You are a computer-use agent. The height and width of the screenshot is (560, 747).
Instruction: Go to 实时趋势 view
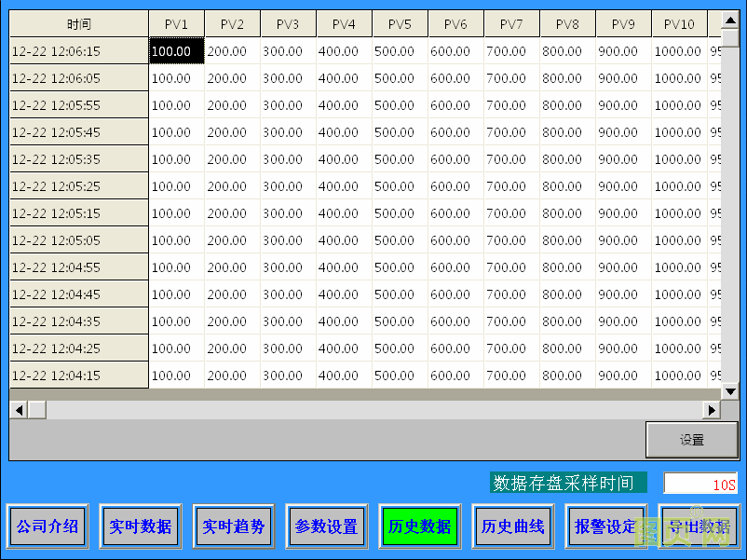point(233,526)
